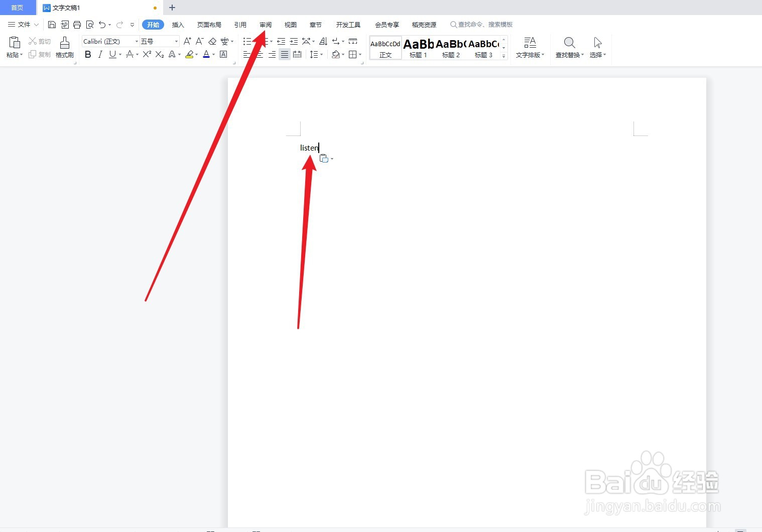
Task: Click the Distributed alignment icon
Action: coord(297,54)
